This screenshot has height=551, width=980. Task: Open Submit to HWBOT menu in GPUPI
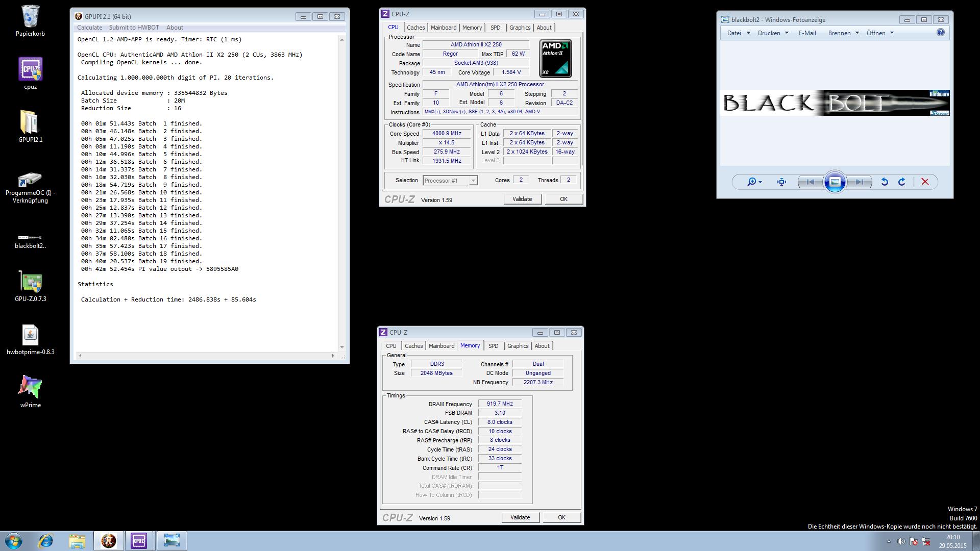coord(134,28)
